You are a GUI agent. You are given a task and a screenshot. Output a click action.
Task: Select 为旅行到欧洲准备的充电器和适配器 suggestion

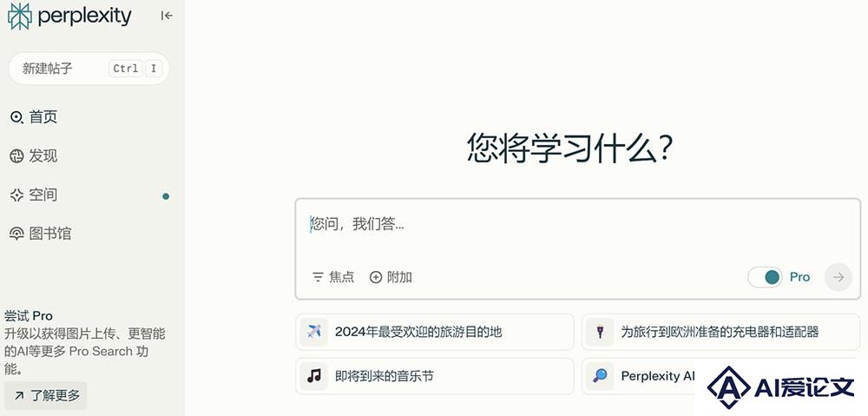click(x=721, y=332)
